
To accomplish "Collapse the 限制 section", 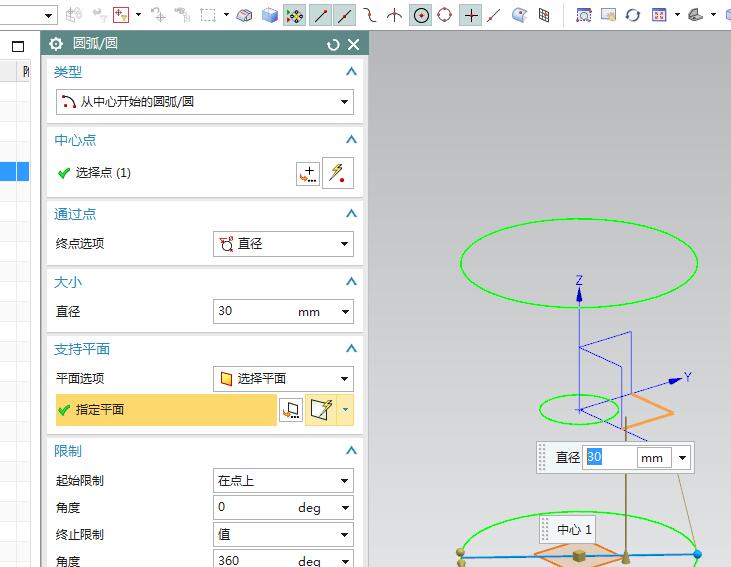I will (352, 450).
